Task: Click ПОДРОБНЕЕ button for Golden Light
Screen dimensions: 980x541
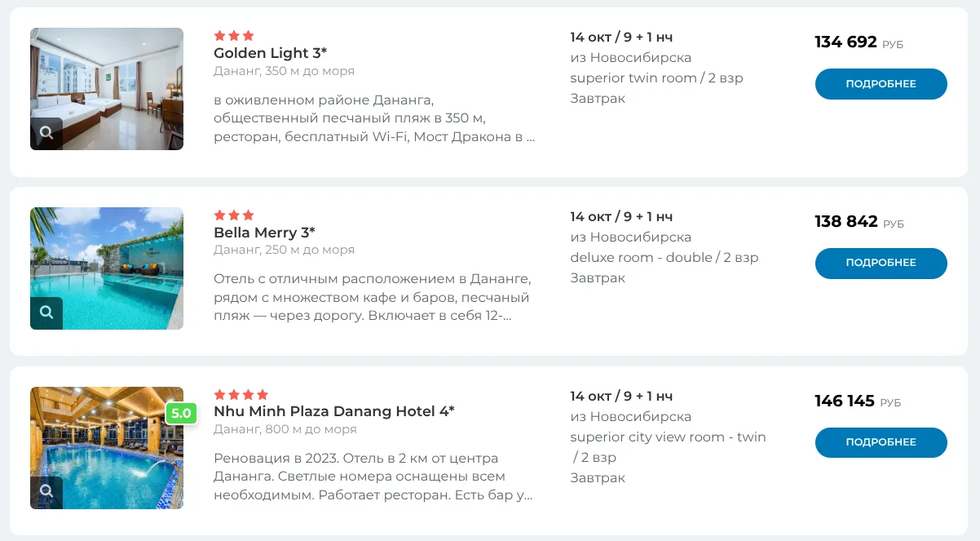Action: click(x=881, y=84)
